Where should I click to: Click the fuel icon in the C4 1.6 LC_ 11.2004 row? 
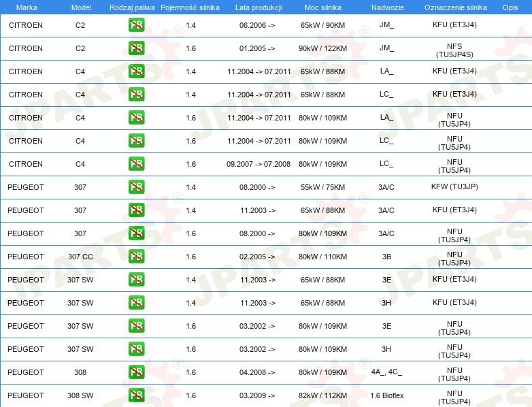tap(136, 140)
